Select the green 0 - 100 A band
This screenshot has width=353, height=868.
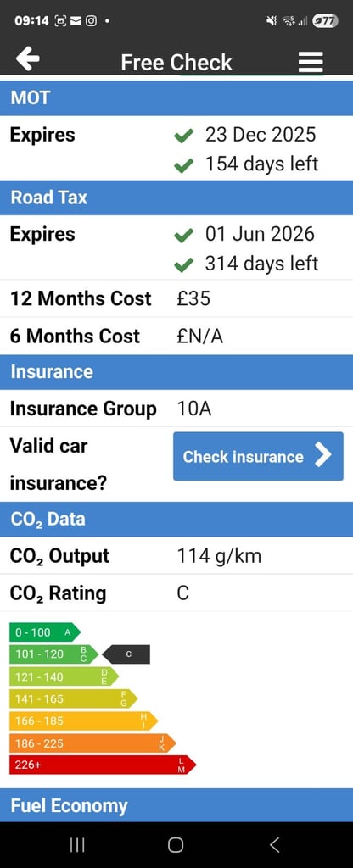[x=45, y=632]
